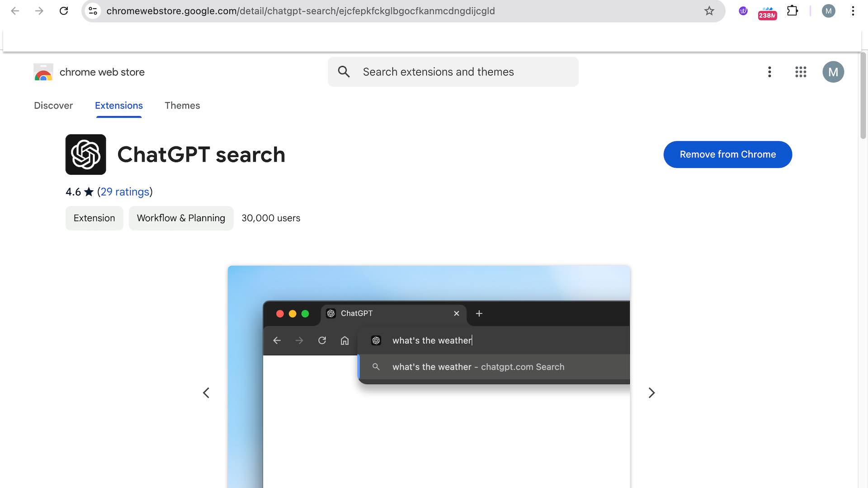Click the 238N extension icon in toolbar
This screenshot has height=488, width=868.
click(767, 10)
